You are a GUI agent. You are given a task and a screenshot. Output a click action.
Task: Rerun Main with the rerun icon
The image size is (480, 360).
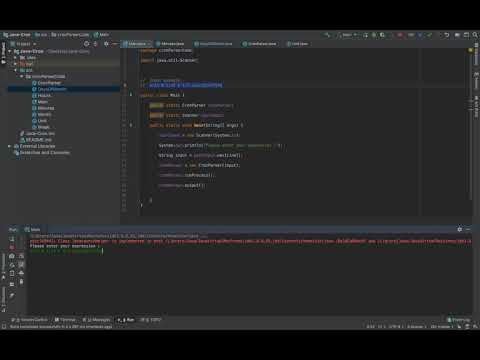coord(12,239)
